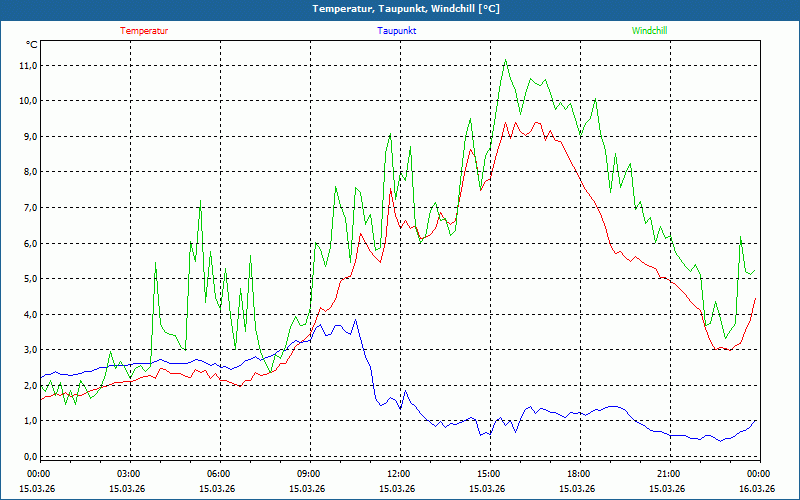Select the 15:00 time axis label
The width and height of the screenshot is (800, 500).
pos(488,474)
